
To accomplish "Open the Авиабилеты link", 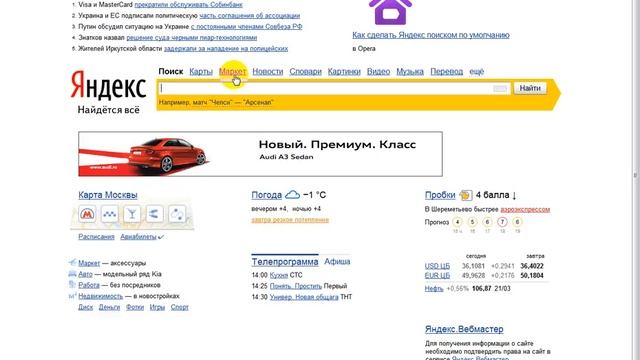I will pyautogui.click(x=138, y=237).
